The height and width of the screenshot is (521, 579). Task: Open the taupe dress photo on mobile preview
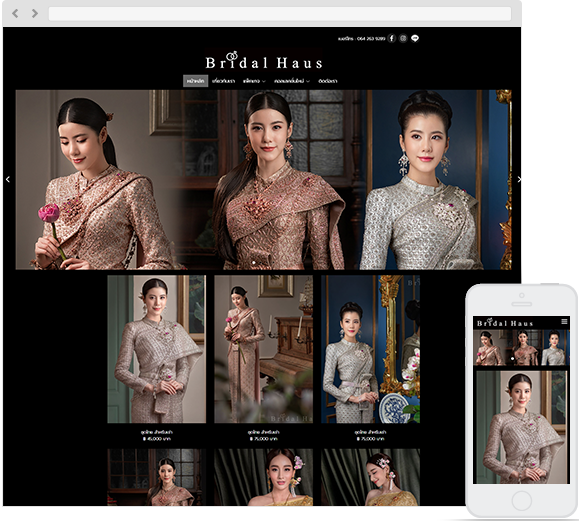click(x=521, y=427)
